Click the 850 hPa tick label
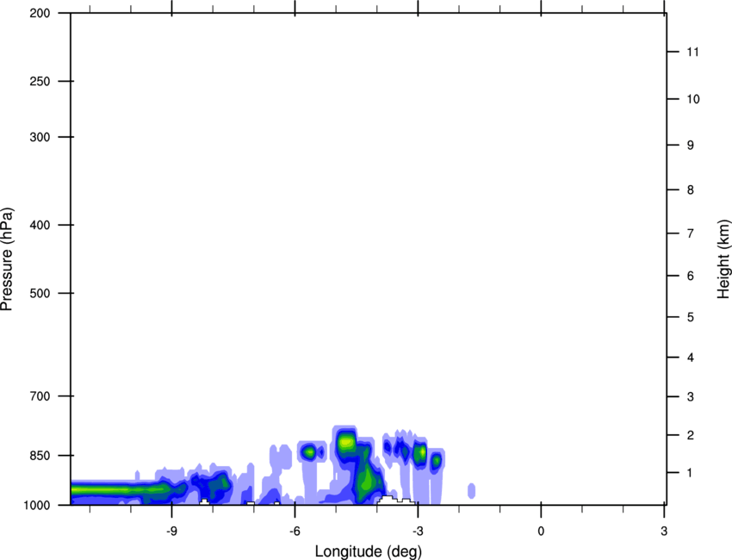Viewport: 732px width, 560px height. coord(39,456)
